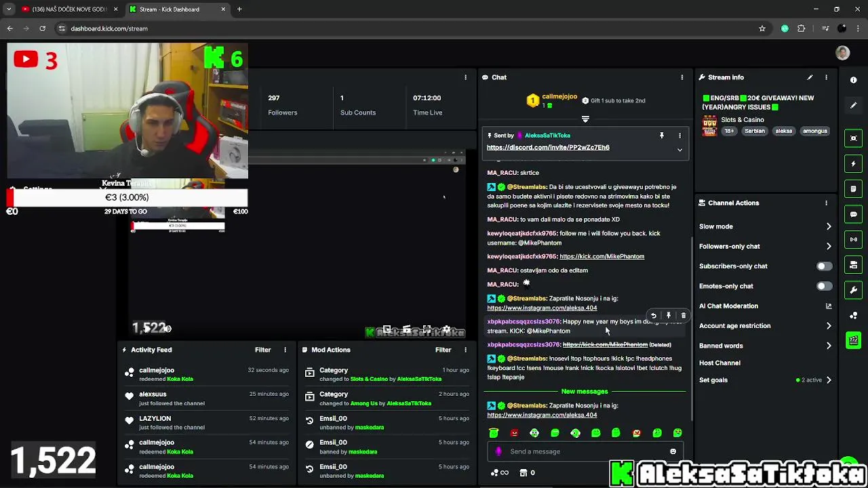The height and width of the screenshot is (488, 868).
Task: Delete the hovered chat message
Action: [684, 316]
